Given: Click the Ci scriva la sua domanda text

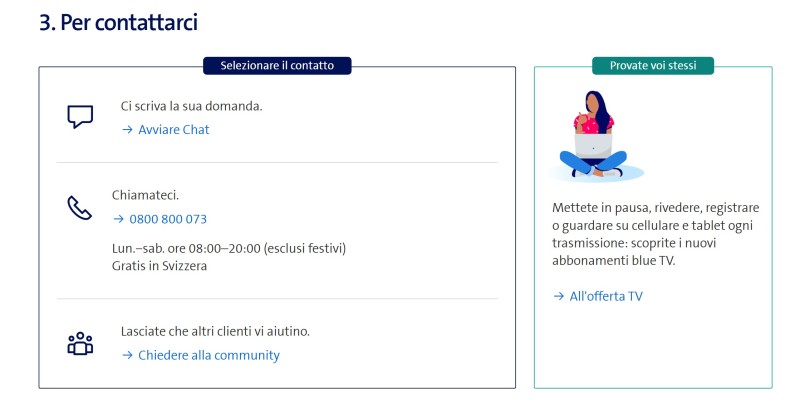Looking at the screenshot, I should [191, 105].
